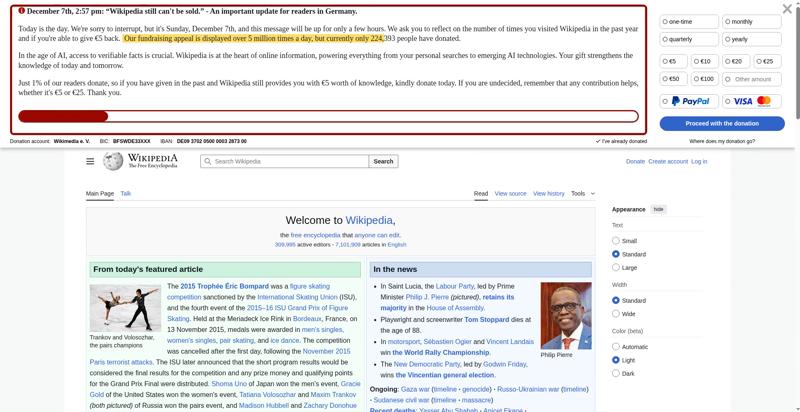This screenshot has height=412, width=800.
Task: Click the Wikipedia globe logo
Action: tap(113, 161)
